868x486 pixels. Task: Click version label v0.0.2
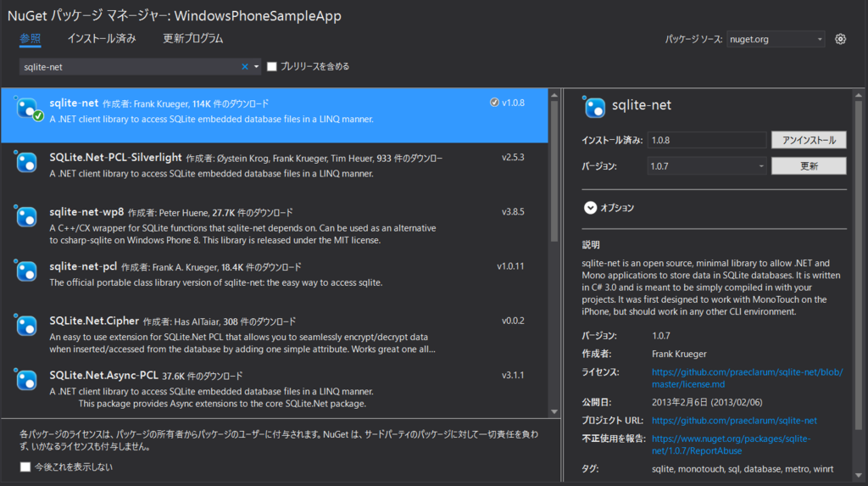click(513, 321)
